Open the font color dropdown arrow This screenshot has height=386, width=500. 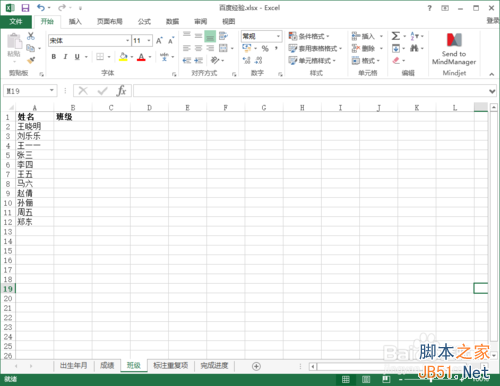[150, 57]
